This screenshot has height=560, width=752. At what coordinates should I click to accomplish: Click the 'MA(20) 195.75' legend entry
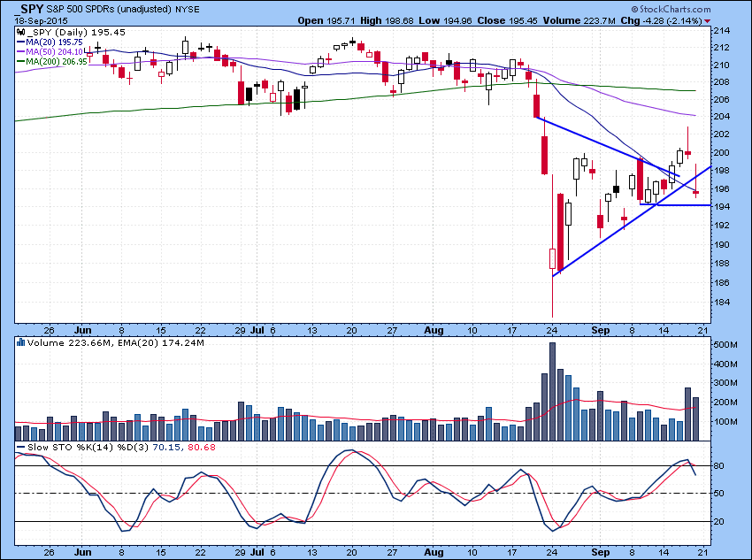50,42
